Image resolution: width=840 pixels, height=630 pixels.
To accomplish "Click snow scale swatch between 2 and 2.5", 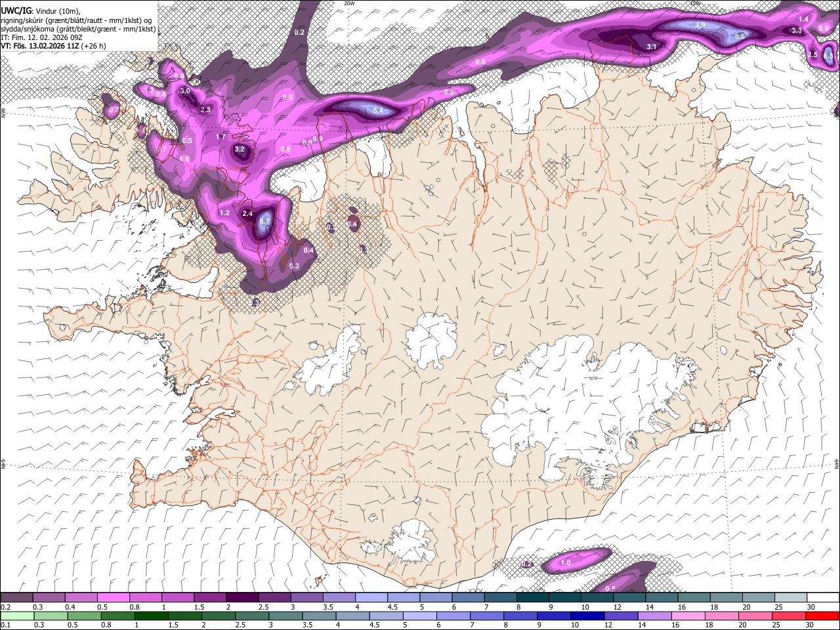I will click(x=242, y=598).
